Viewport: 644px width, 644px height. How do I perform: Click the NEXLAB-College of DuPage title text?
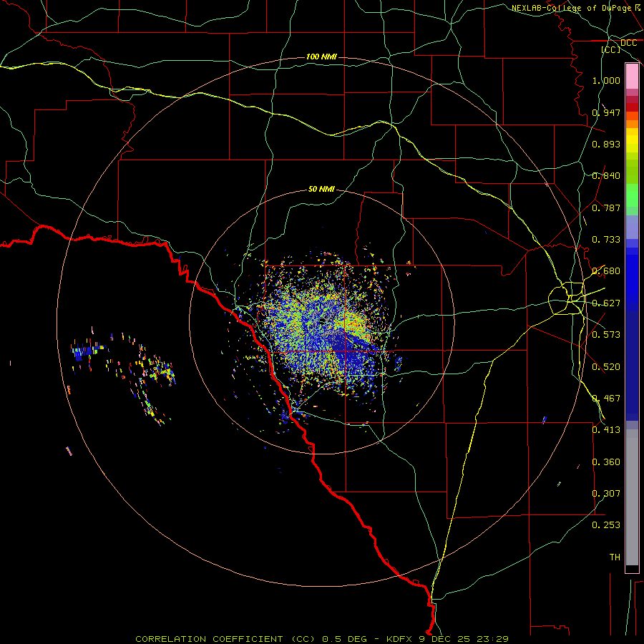click(x=571, y=8)
